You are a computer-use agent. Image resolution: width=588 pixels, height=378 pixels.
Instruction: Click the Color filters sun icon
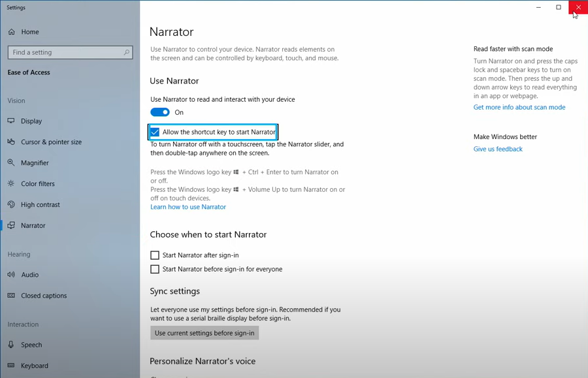(12, 183)
